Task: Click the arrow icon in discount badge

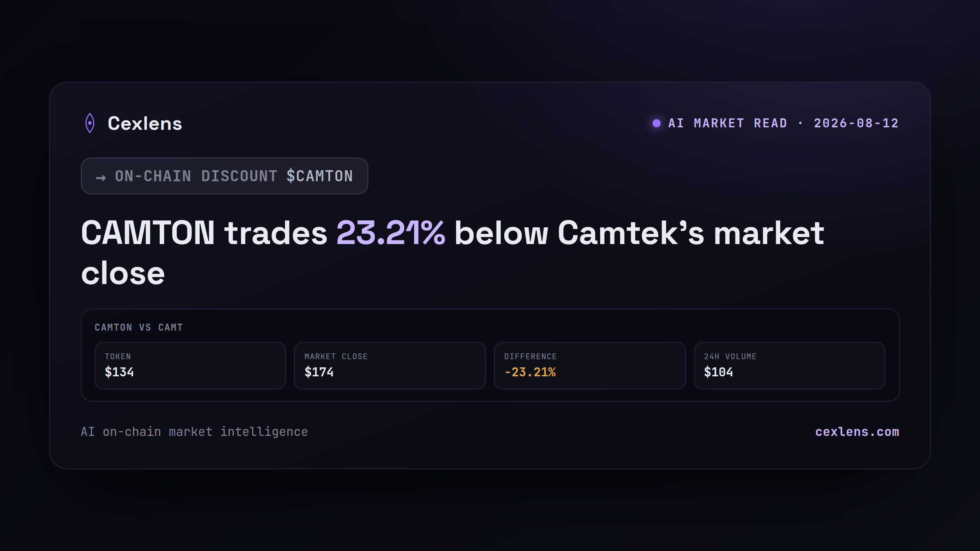Action: click(x=101, y=178)
